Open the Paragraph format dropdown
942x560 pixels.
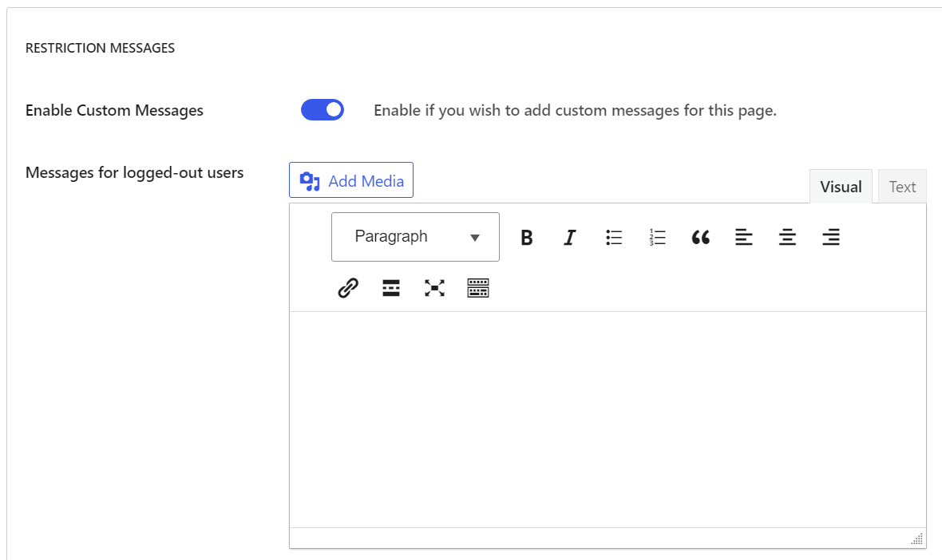(415, 236)
